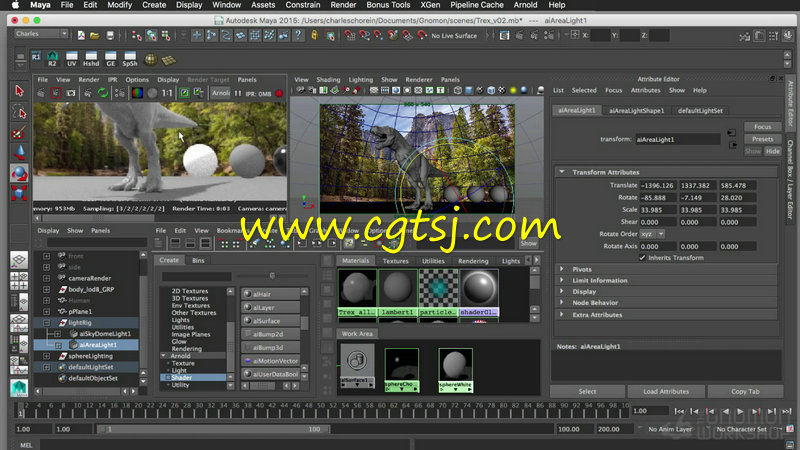Create an aiSurface shader node
Screen dimensions: 800x450
tap(270, 321)
